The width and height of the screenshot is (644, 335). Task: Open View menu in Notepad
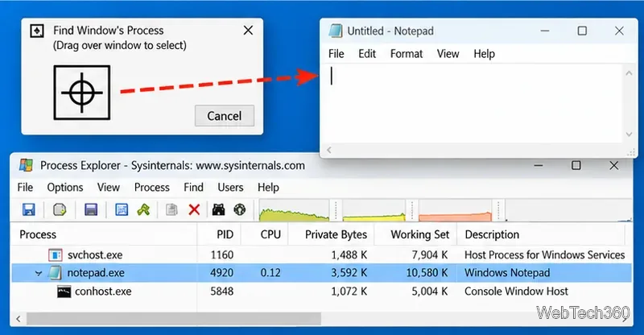pyautogui.click(x=448, y=54)
